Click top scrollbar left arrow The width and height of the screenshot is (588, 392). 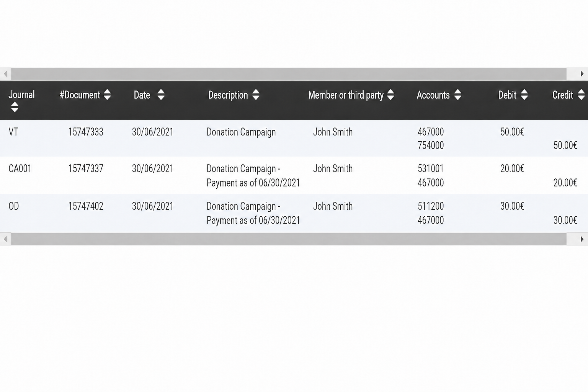click(x=5, y=73)
